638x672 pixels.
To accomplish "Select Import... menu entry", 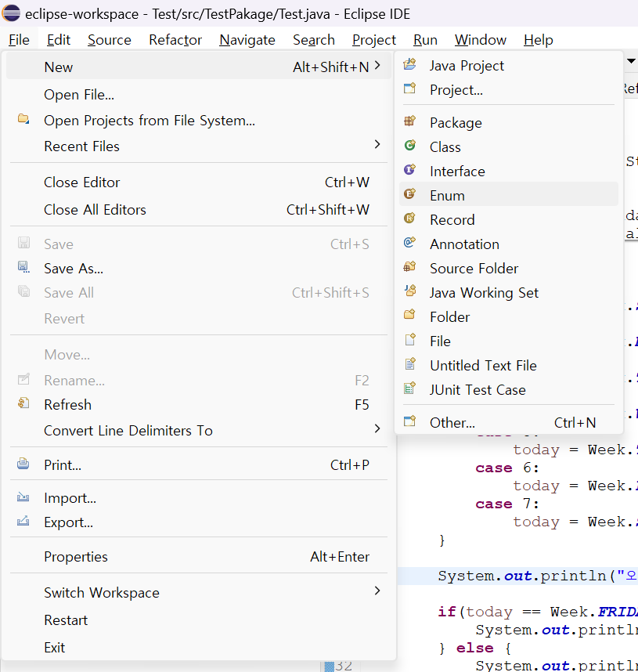I will click(199, 498).
